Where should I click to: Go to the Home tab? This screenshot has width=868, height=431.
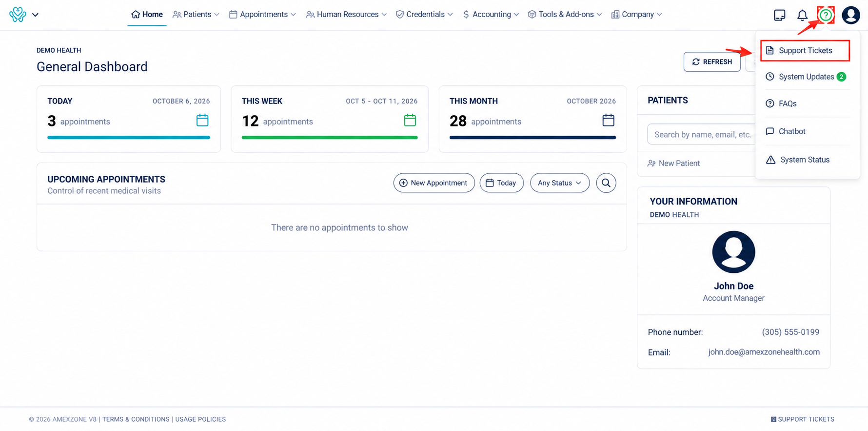pyautogui.click(x=147, y=15)
